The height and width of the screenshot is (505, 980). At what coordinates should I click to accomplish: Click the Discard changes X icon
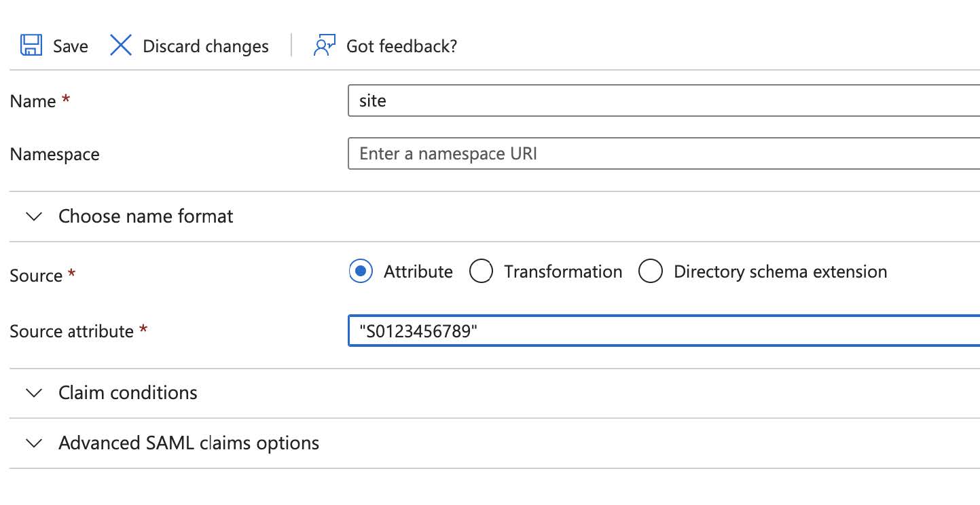pos(121,45)
